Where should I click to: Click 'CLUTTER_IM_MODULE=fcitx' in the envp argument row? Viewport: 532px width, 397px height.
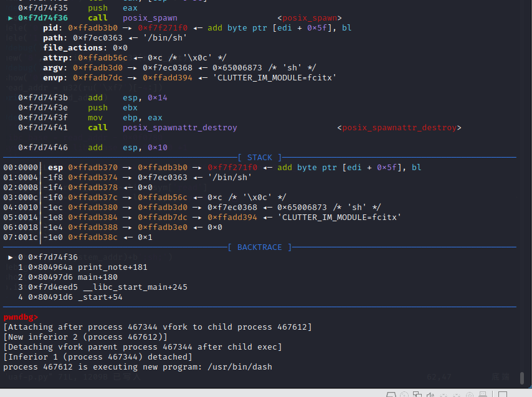[x=274, y=78]
